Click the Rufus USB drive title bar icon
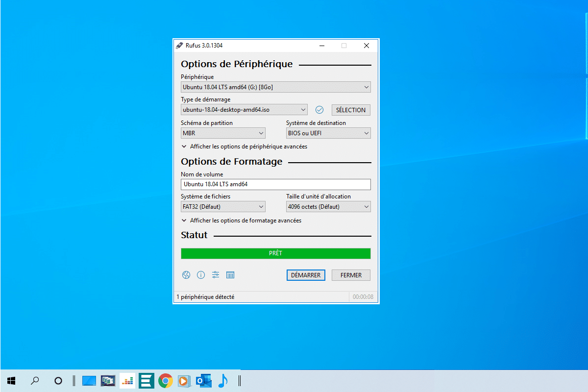 (x=179, y=46)
